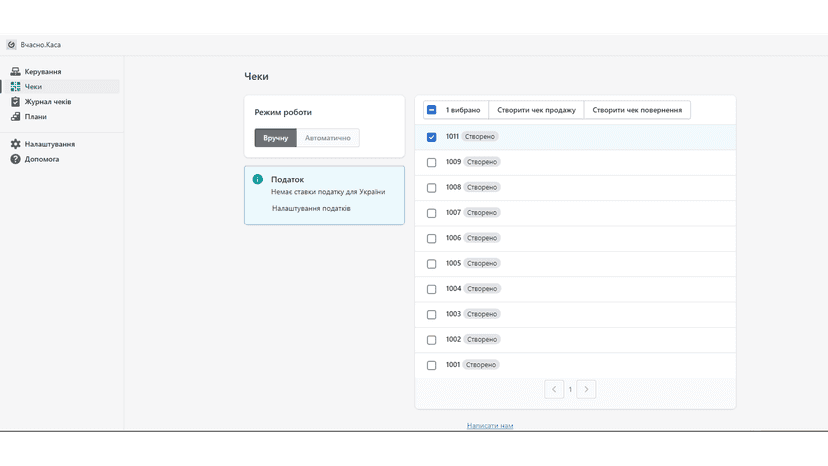This screenshot has height=466, width=828.
Task: Check the checkbox for receipt 1004
Action: [x=431, y=289]
